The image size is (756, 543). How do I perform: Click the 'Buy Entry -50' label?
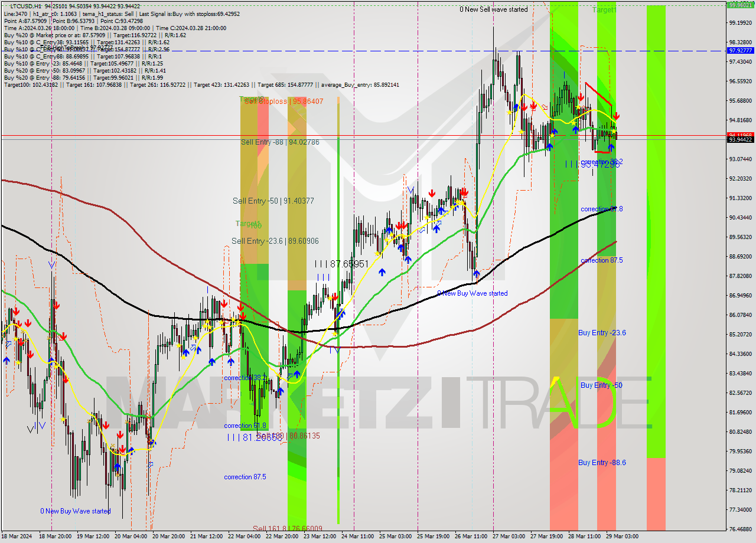(x=601, y=385)
